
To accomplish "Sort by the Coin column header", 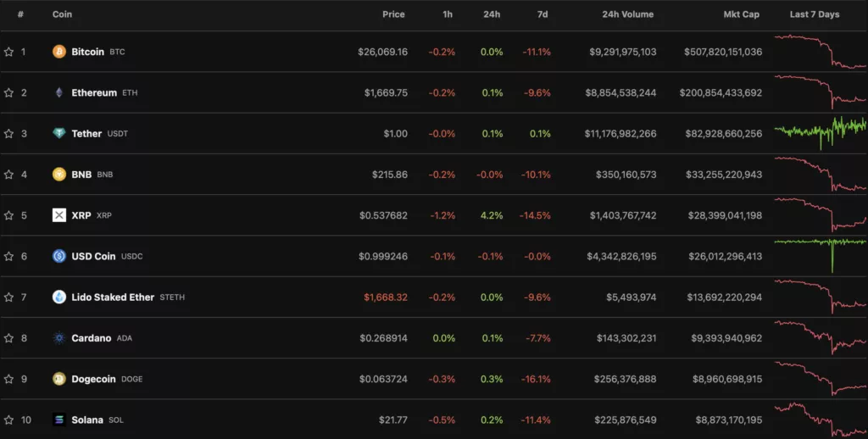I will pyautogui.click(x=62, y=14).
